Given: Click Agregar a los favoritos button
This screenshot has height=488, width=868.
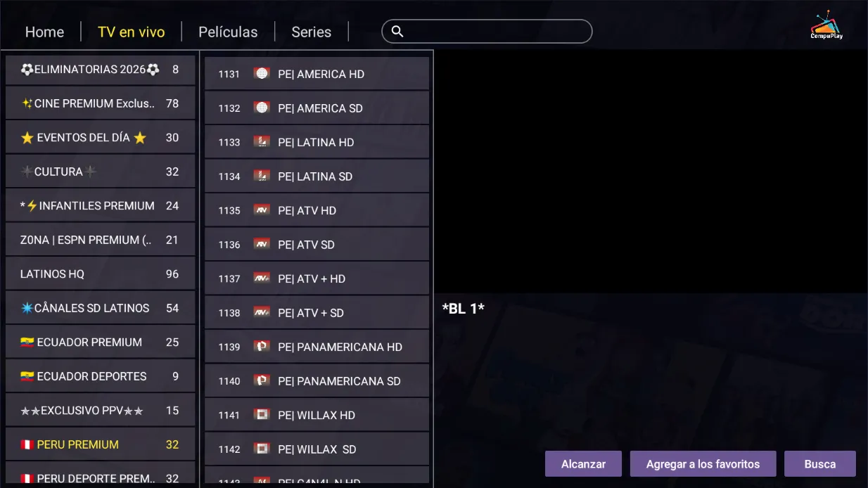Looking at the screenshot, I should point(703,464).
